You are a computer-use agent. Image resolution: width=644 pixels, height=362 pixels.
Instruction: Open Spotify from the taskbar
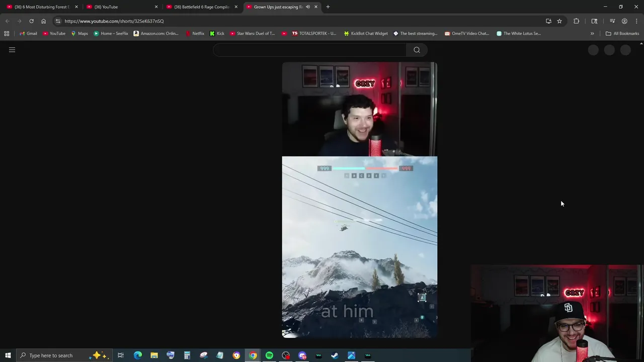point(269,355)
